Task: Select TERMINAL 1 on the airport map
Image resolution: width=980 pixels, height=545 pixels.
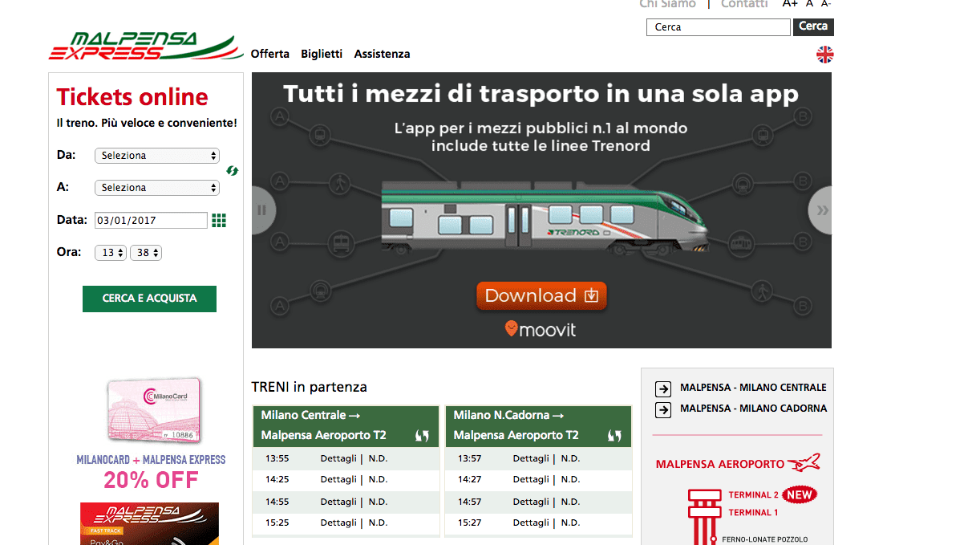Action: (753, 513)
